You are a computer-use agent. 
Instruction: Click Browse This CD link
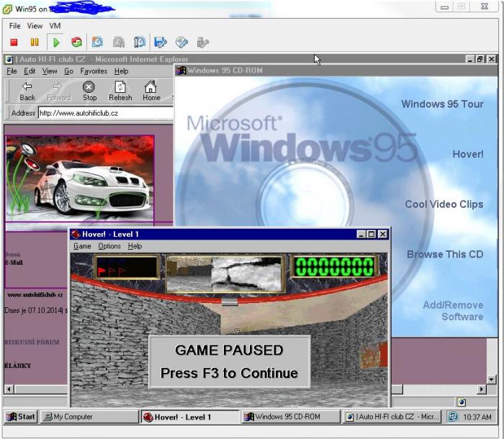[x=445, y=254]
